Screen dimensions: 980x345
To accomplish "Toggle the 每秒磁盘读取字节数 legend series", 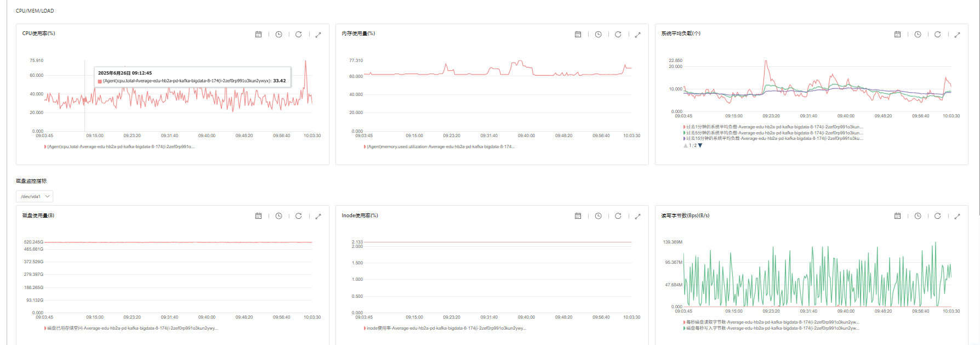I will click(771, 322).
